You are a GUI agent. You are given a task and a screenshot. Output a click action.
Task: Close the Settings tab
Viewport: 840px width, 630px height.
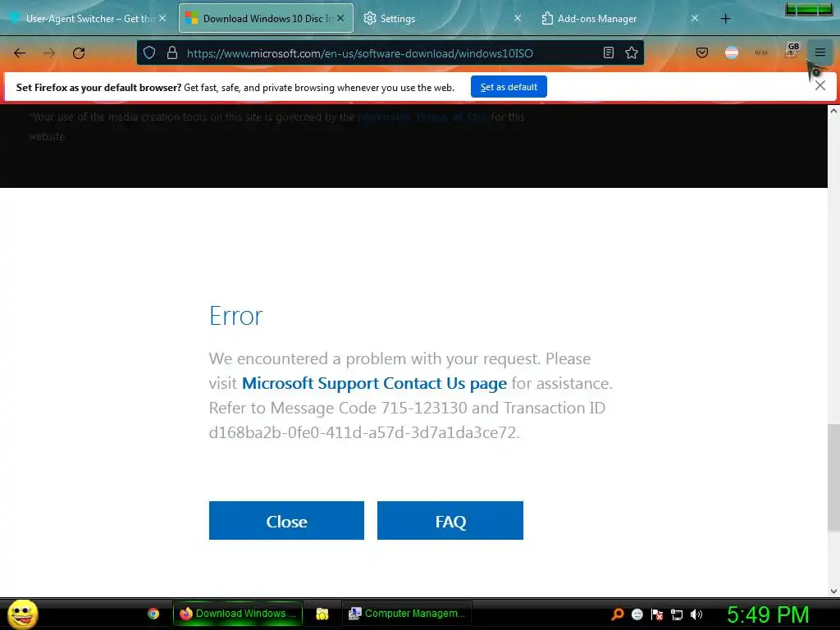518,18
